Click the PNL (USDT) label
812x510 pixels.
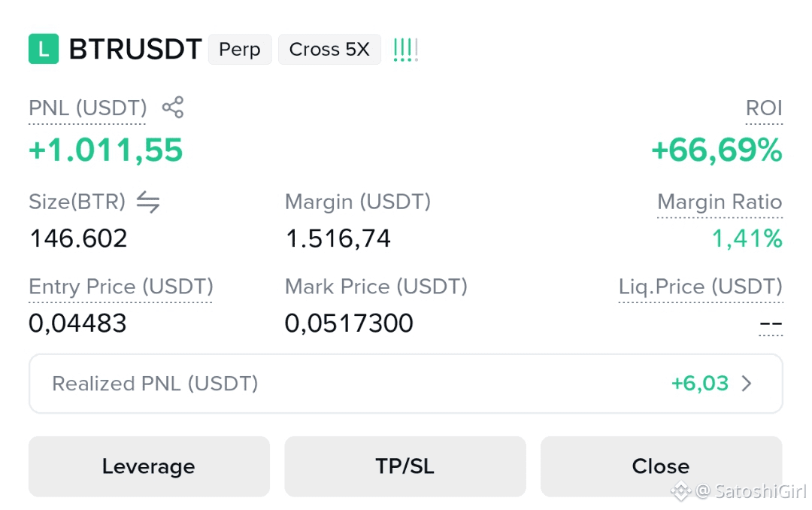87,108
